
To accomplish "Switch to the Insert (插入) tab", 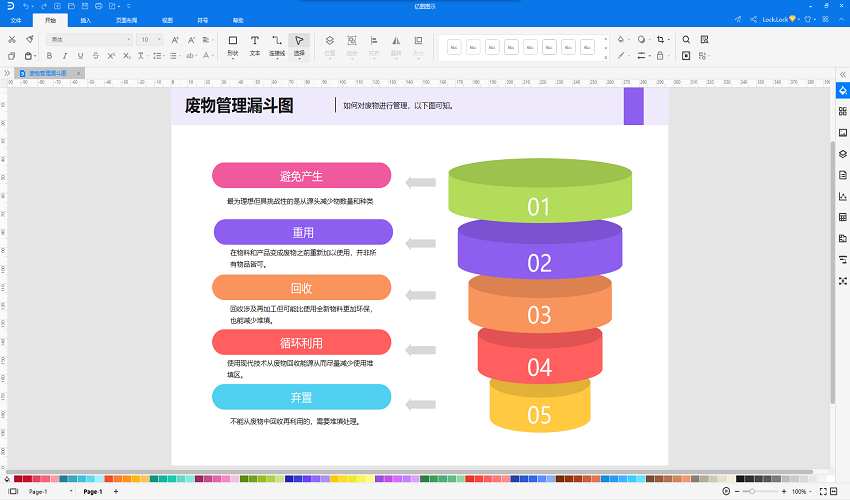I will 86,20.
